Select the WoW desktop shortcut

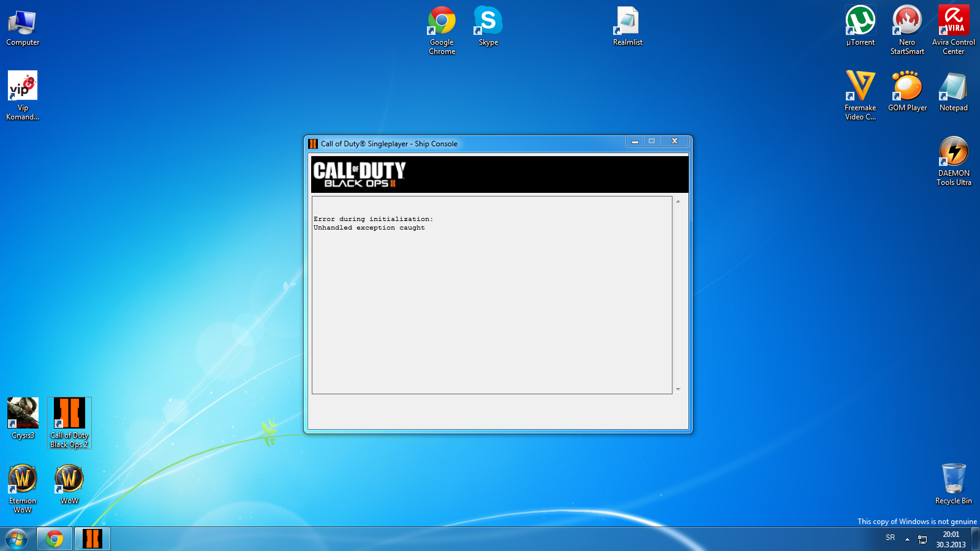point(69,484)
